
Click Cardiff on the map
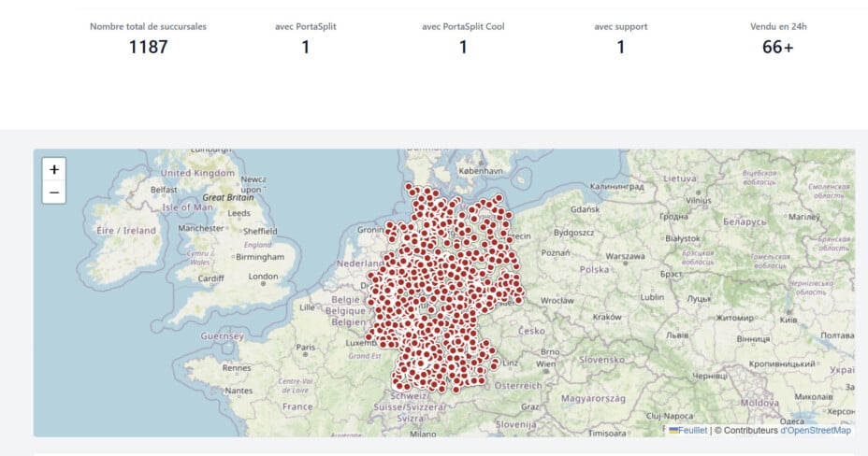[210, 278]
